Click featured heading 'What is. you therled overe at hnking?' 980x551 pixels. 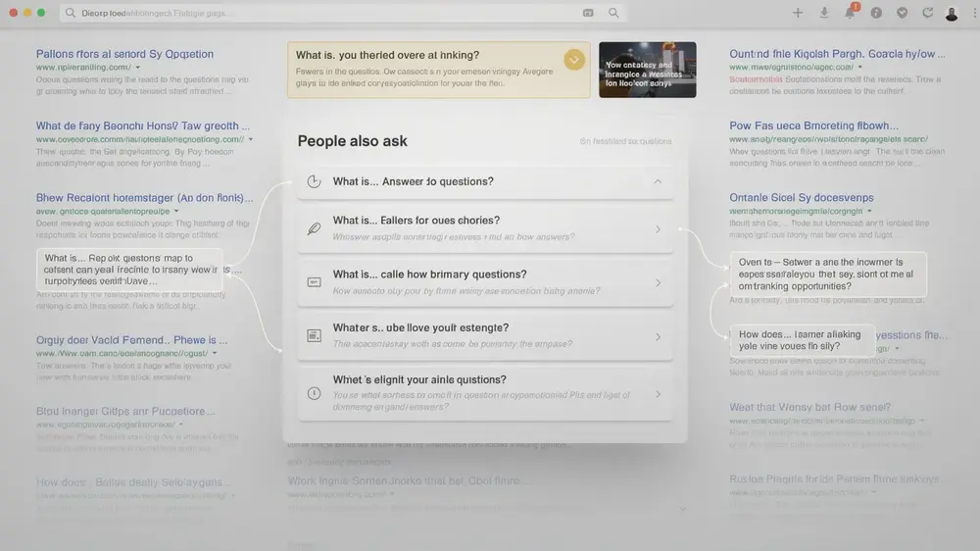pyautogui.click(x=387, y=55)
